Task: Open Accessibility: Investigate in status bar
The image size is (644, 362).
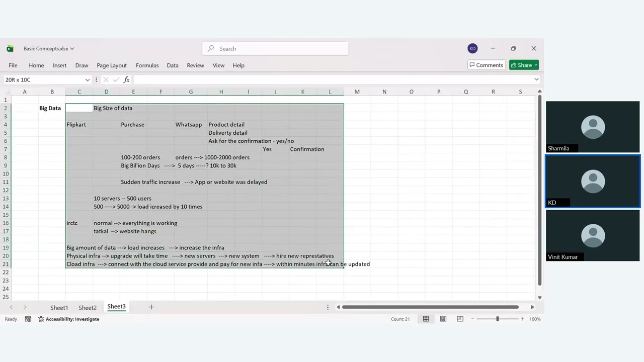Action: coord(69,319)
